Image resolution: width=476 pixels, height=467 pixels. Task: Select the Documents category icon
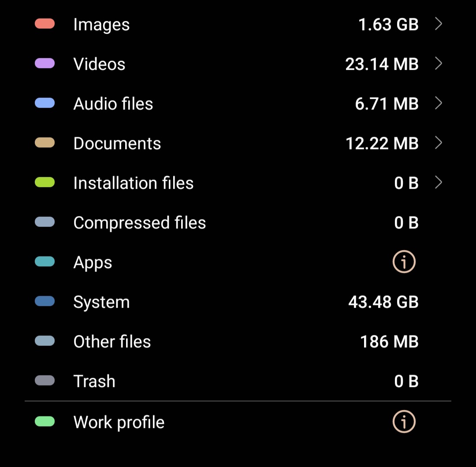45,143
